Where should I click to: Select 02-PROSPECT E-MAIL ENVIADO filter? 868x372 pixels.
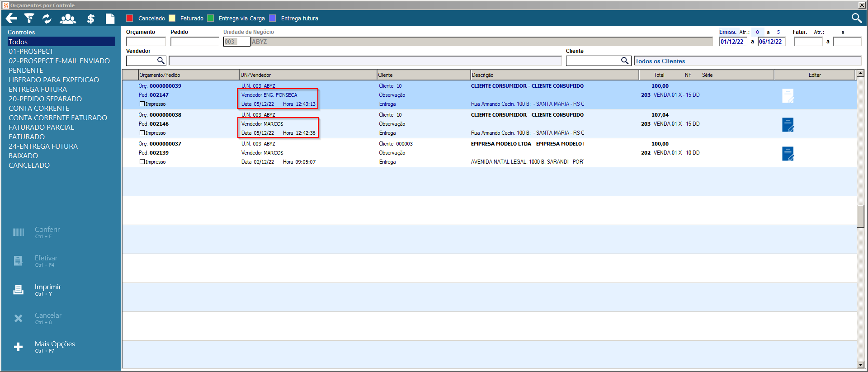[59, 61]
